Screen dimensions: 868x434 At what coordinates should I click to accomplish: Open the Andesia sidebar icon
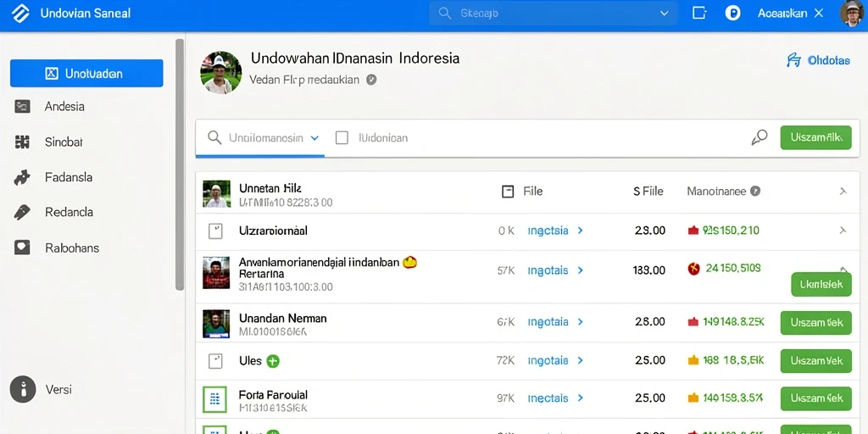click(x=22, y=107)
